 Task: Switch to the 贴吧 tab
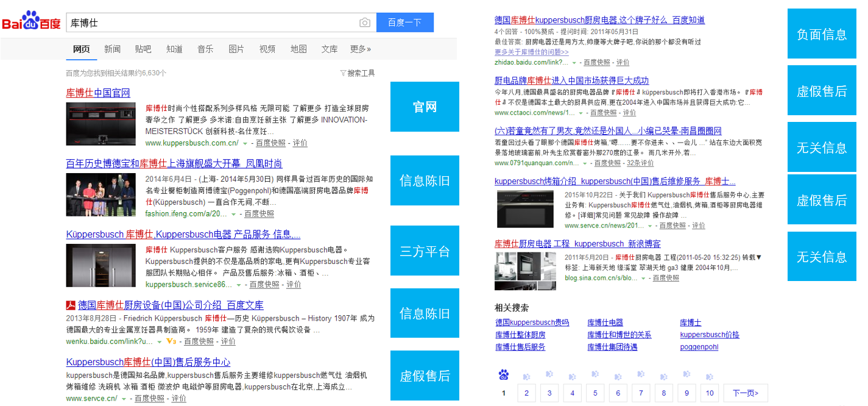tap(143, 49)
